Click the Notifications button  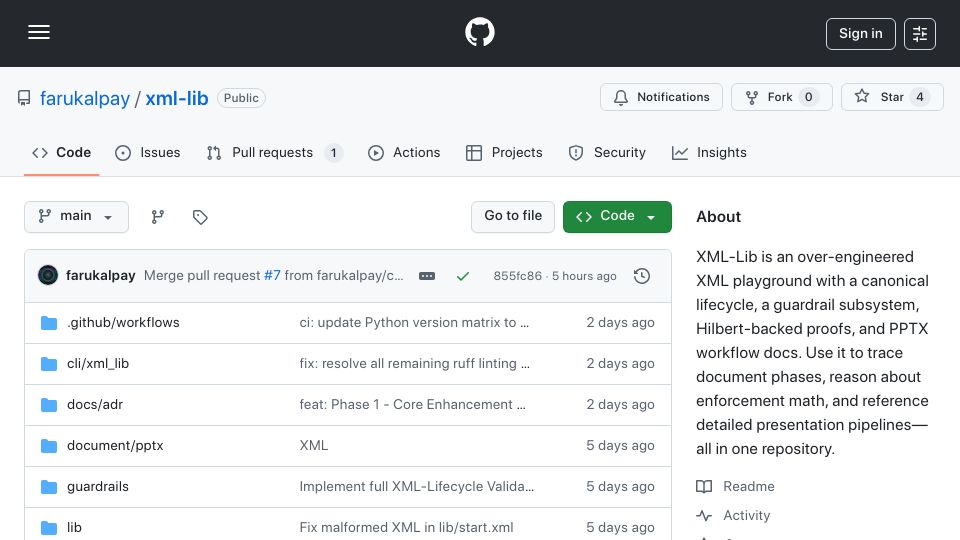tap(661, 97)
